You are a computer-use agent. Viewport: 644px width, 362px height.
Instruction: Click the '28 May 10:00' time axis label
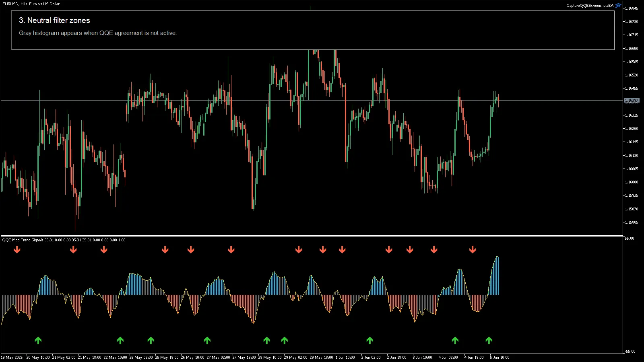pos(270,358)
